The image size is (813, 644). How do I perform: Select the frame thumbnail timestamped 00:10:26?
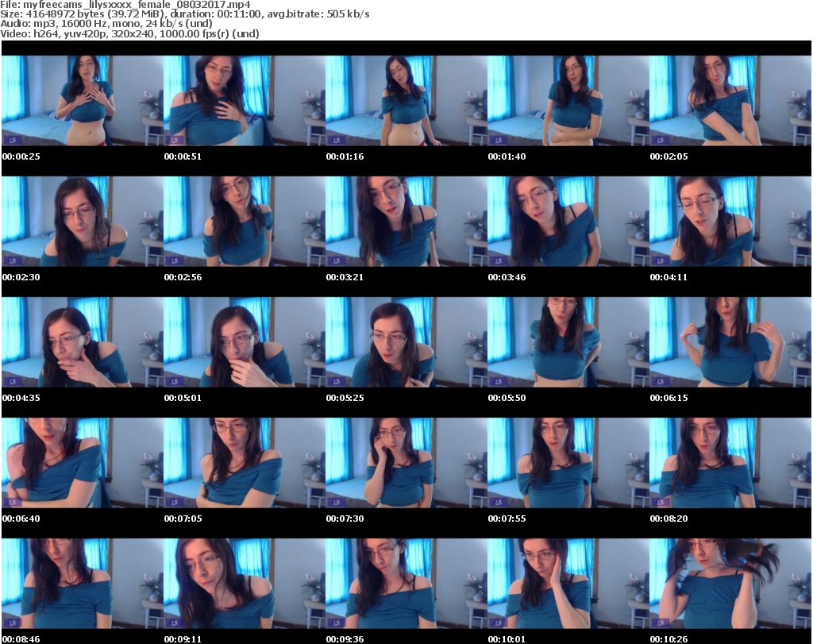point(730,584)
